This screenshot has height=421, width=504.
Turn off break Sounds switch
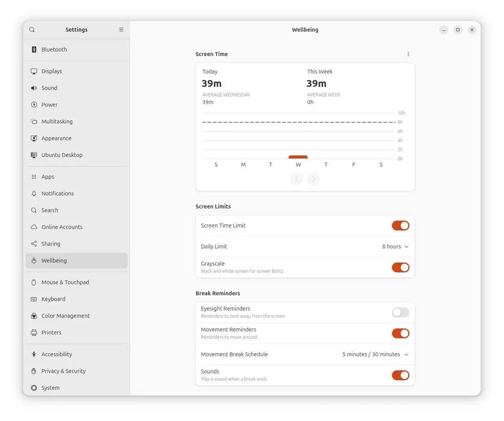(401, 375)
